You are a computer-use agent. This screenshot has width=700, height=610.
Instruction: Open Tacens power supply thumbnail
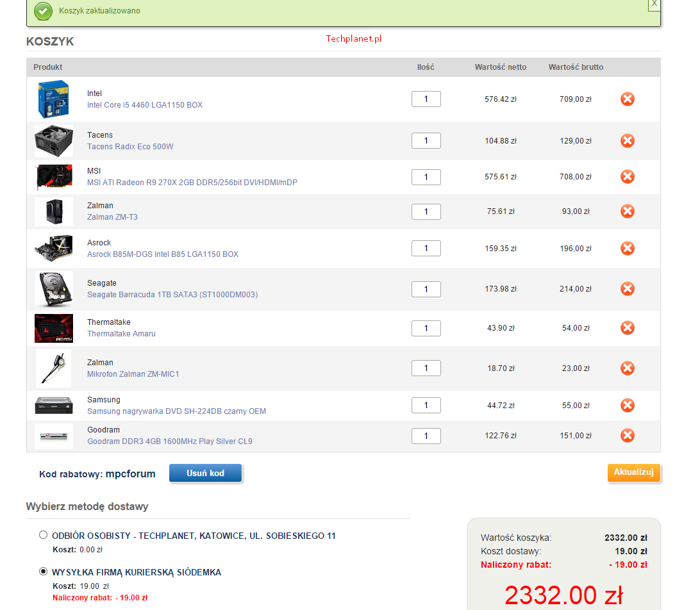tap(54, 140)
